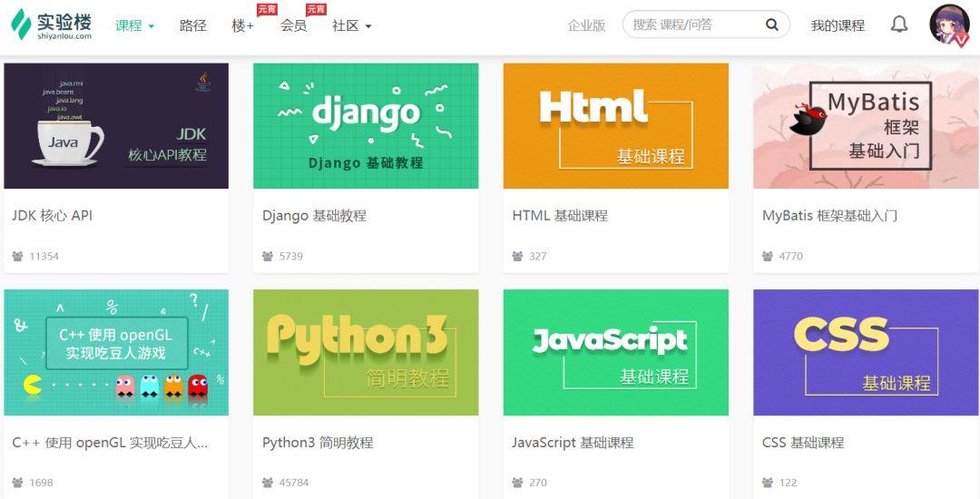980x499 pixels.
Task: Click the search magnifier icon
Action: point(772,25)
